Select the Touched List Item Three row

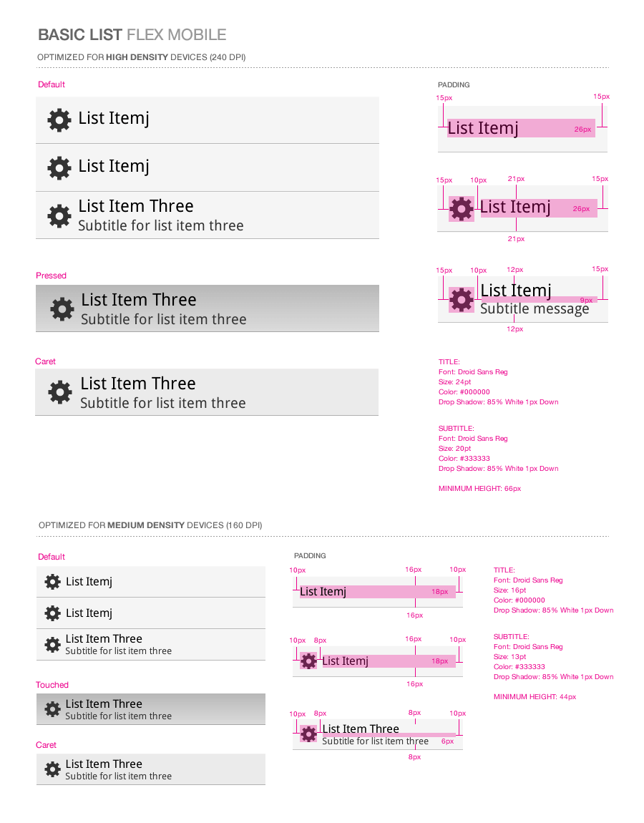(151, 710)
